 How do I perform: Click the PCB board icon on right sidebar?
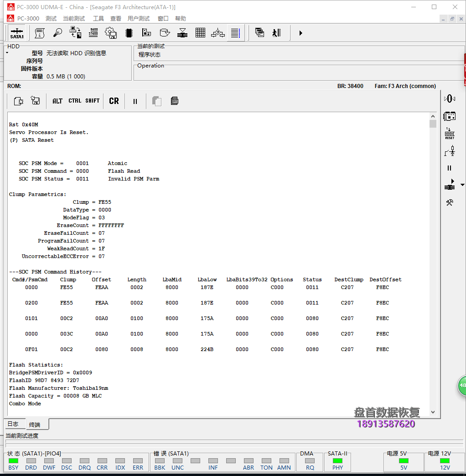(449, 116)
